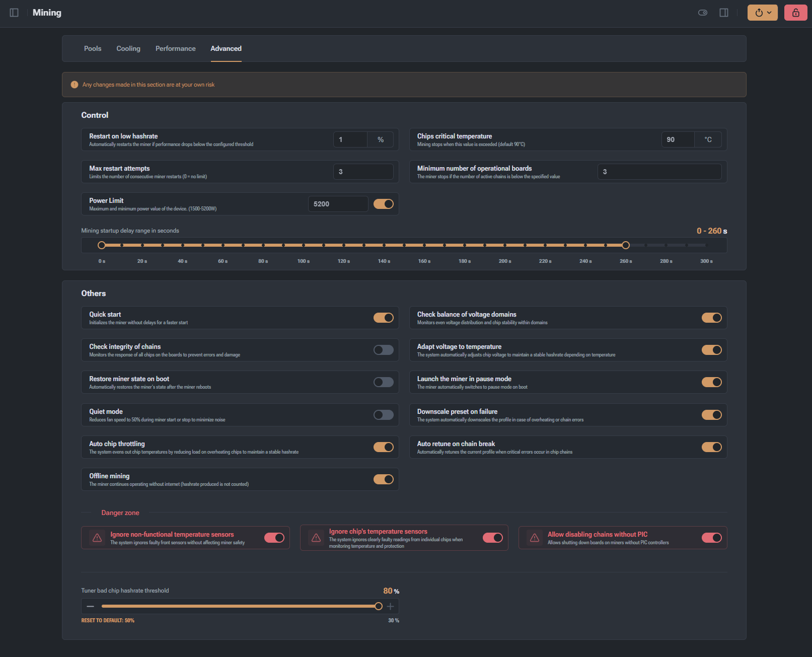Click the red unlock button in the header
The image size is (812, 657).
(795, 13)
